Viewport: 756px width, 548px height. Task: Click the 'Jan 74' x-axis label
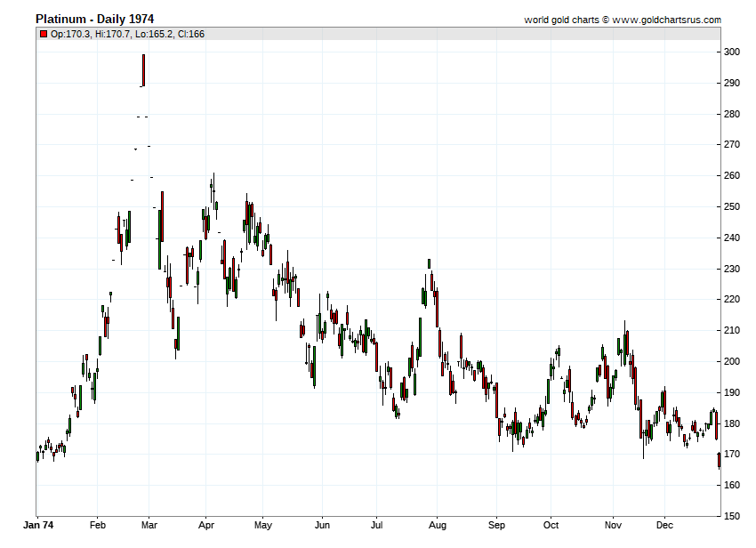[x=38, y=525]
